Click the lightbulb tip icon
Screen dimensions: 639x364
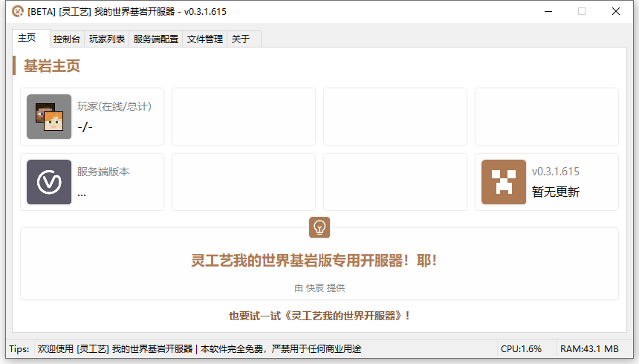coord(319,227)
